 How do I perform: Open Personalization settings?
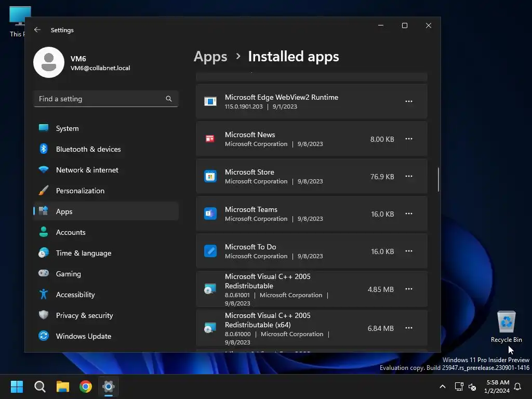pos(106,191)
